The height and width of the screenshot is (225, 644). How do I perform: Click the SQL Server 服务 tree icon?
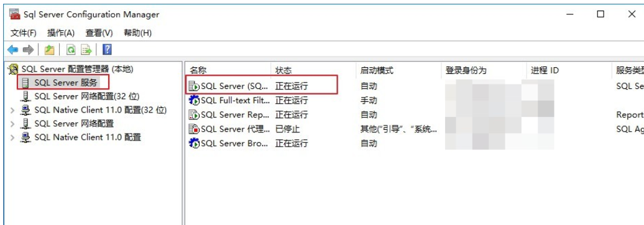pos(25,83)
